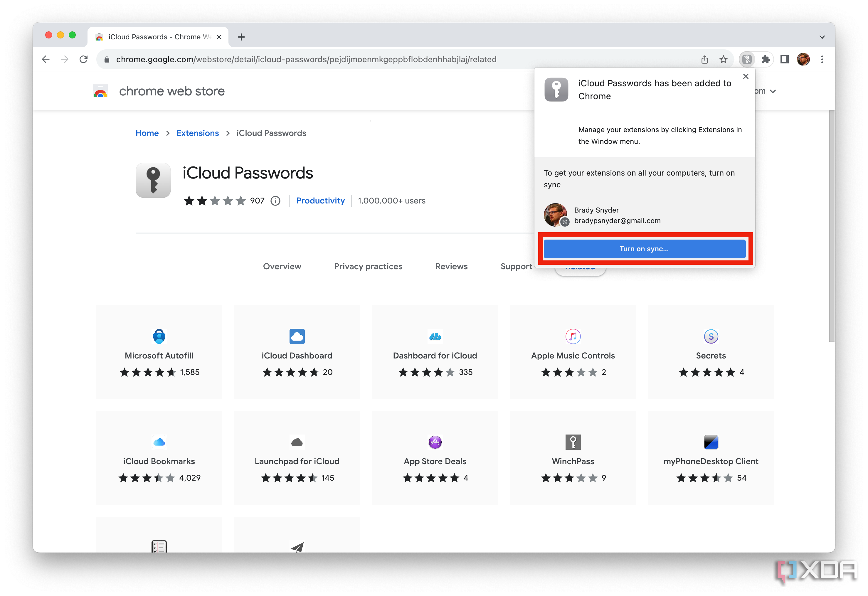
Task: Reload the page with the refresh icon
Action: [x=83, y=59]
